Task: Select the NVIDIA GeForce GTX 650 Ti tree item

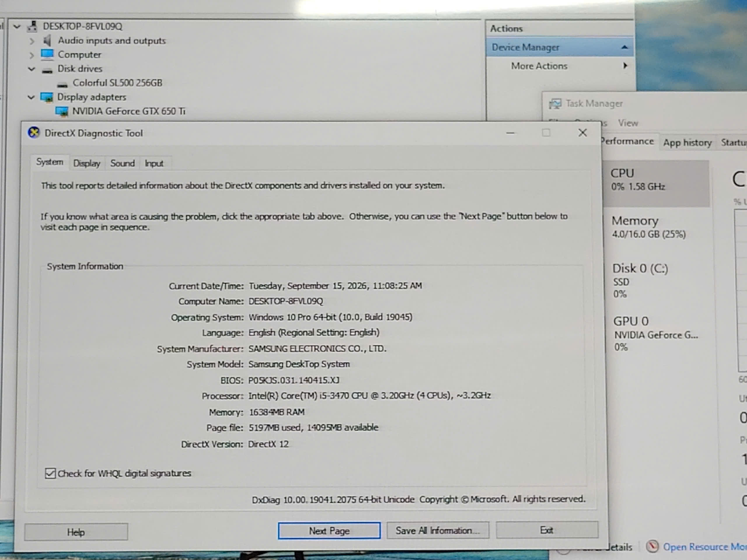Action: coord(129,111)
